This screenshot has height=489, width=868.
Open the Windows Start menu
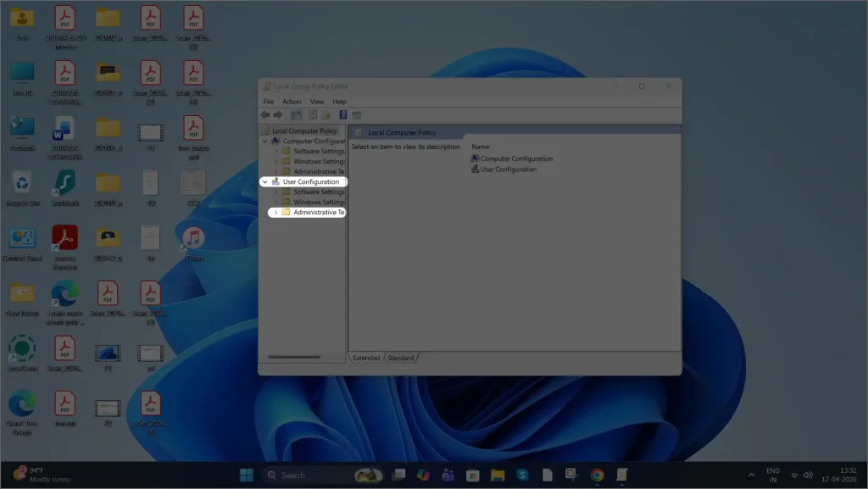(x=247, y=475)
